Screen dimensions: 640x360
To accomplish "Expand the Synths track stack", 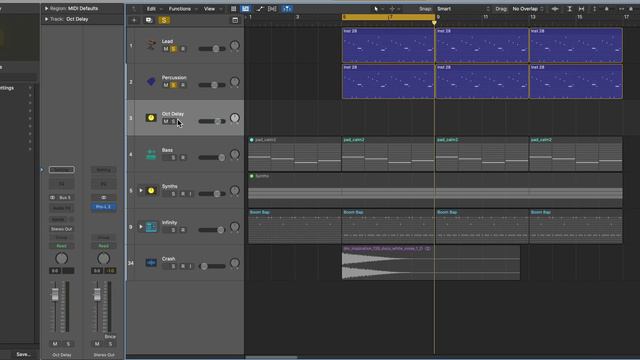I will click(x=141, y=191).
